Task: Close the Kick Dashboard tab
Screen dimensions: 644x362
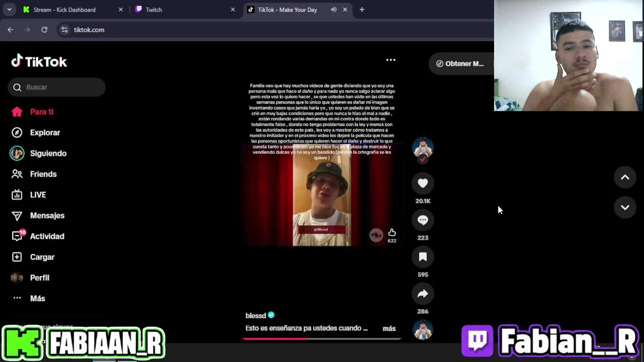Action: click(121, 10)
